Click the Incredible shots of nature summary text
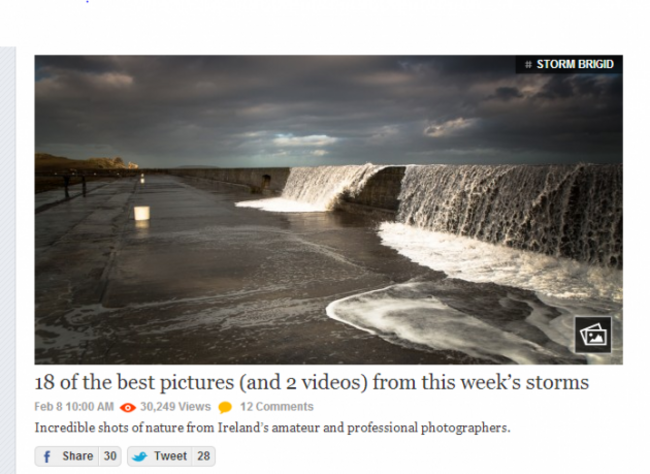 (272, 428)
